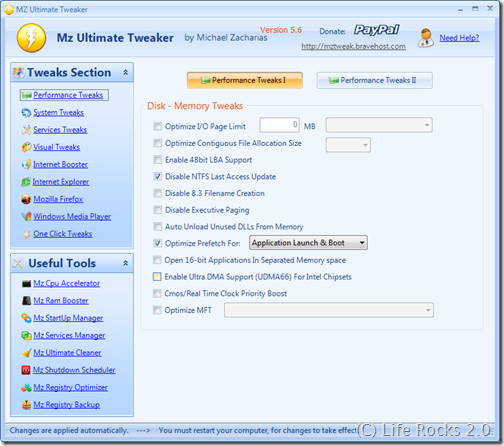The image size is (504, 446).
Task: Click the Performance Tweaks sidebar icon
Action: pos(27,95)
